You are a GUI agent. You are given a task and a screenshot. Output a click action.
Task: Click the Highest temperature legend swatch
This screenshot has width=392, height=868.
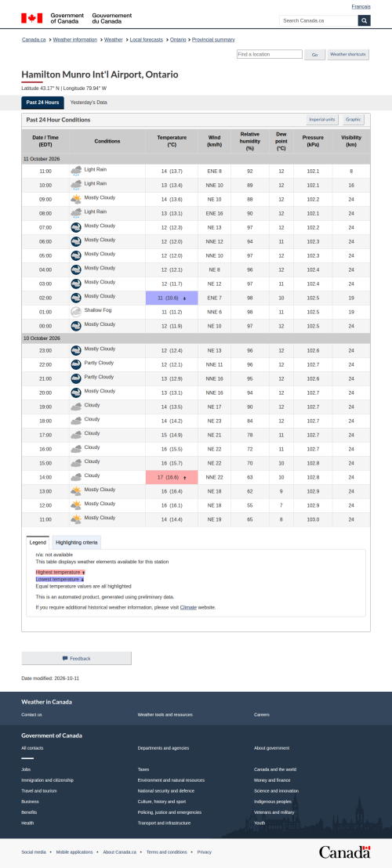(x=60, y=572)
